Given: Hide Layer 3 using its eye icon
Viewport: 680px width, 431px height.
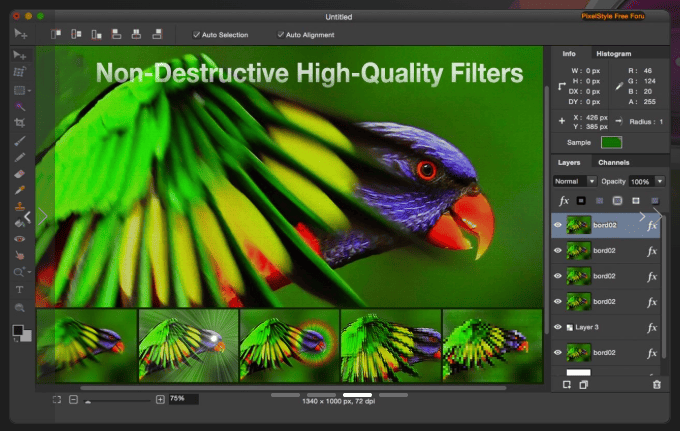Looking at the screenshot, I should tap(558, 327).
